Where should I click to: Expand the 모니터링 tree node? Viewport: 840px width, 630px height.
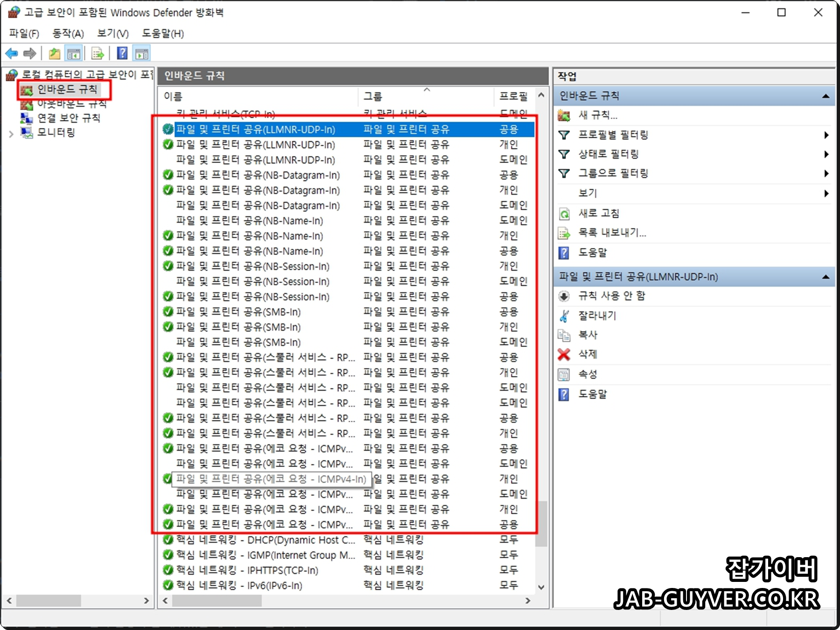tap(12, 133)
